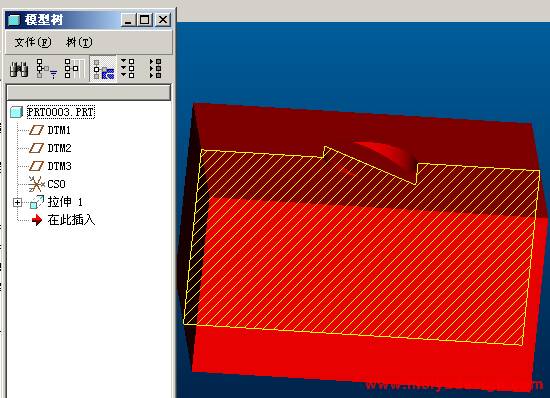550x398 pixels.
Task: Select the CS0 coordinate system item
Action: point(56,184)
